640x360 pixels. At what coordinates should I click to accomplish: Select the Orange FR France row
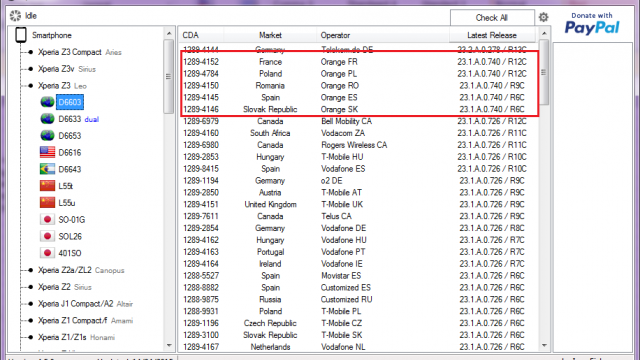[x=358, y=62]
